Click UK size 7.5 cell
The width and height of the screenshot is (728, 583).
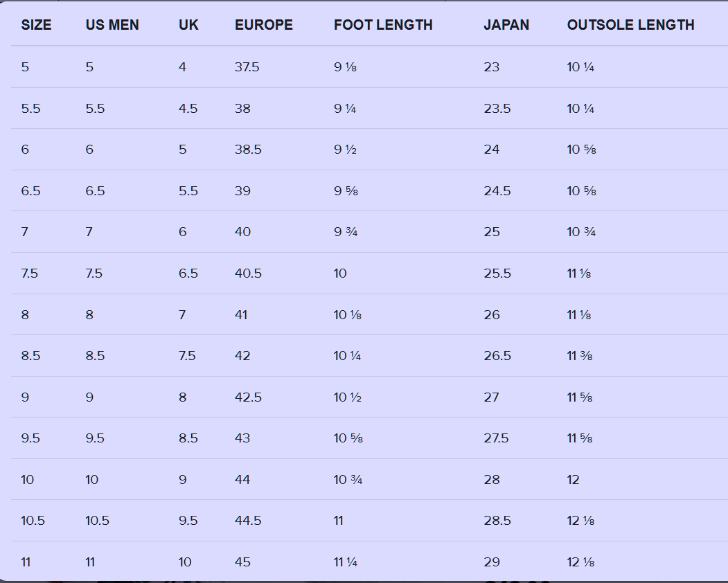(x=187, y=356)
